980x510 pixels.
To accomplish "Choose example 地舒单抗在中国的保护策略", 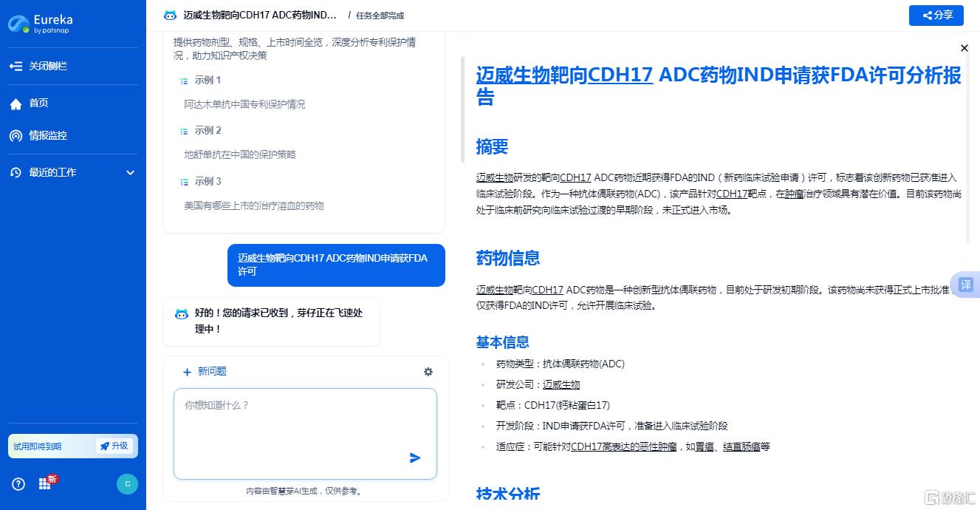I will [240, 154].
